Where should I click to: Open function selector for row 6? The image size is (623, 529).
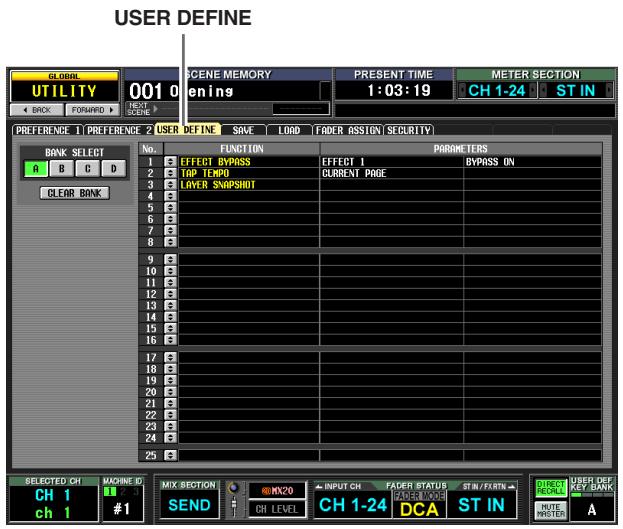tap(170, 219)
